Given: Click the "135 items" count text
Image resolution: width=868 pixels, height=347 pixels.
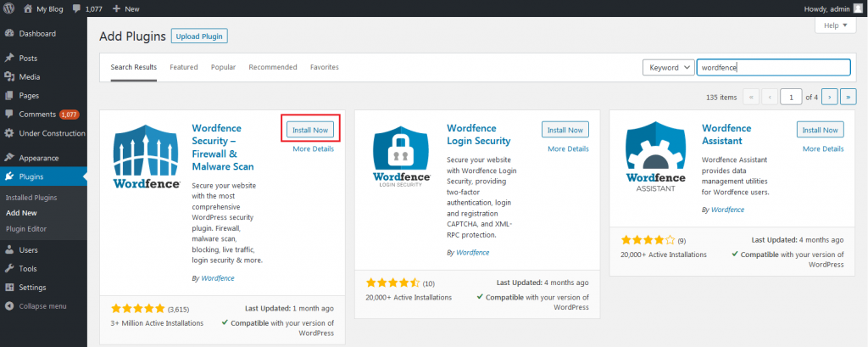Looking at the screenshot, I should pyautogui.click(x=722, y=98).
